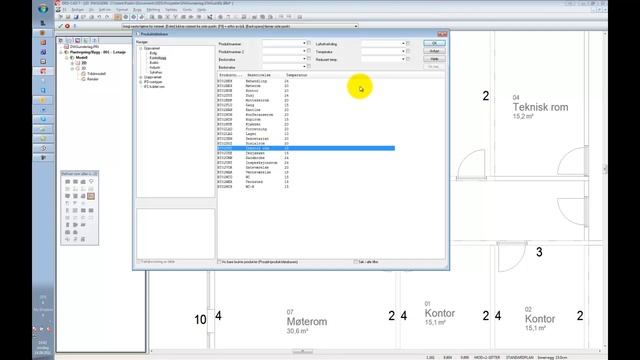Open the Sett inn menu

(105, 9)
